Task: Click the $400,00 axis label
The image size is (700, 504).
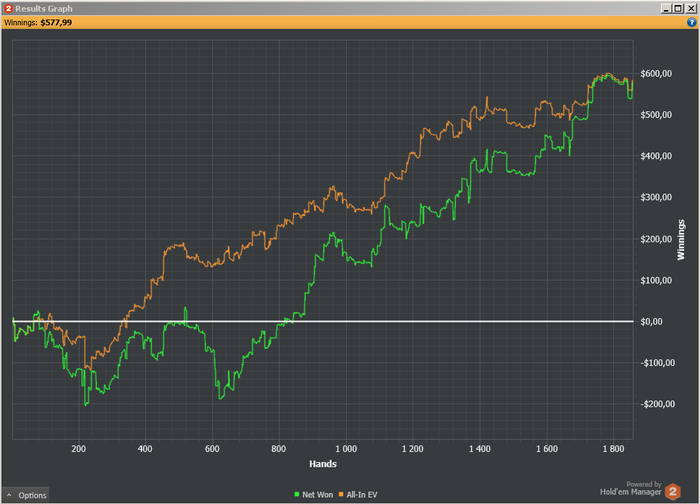Action: (x=656, y=156)
